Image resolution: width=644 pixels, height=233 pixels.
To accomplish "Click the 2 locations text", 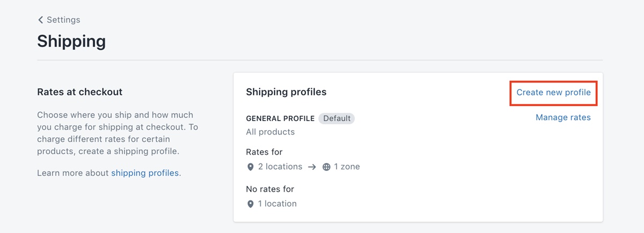I will 280,167.
